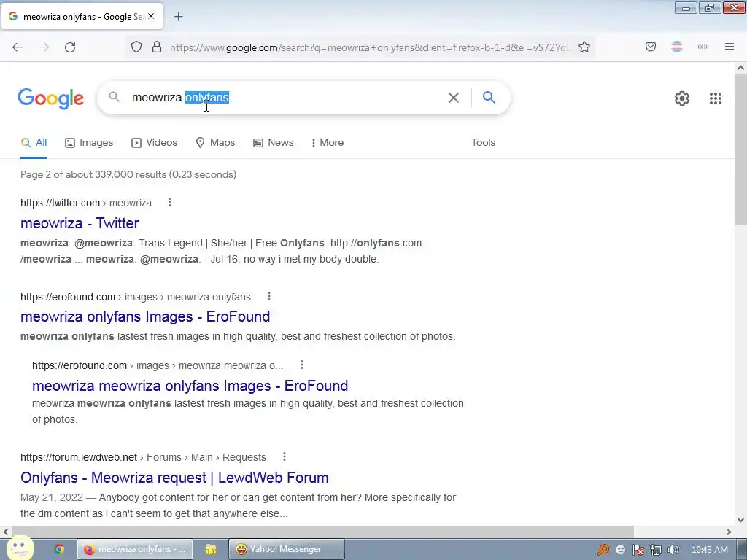Save page to Pocket icon
747x560 pixels.
[651, 47]
